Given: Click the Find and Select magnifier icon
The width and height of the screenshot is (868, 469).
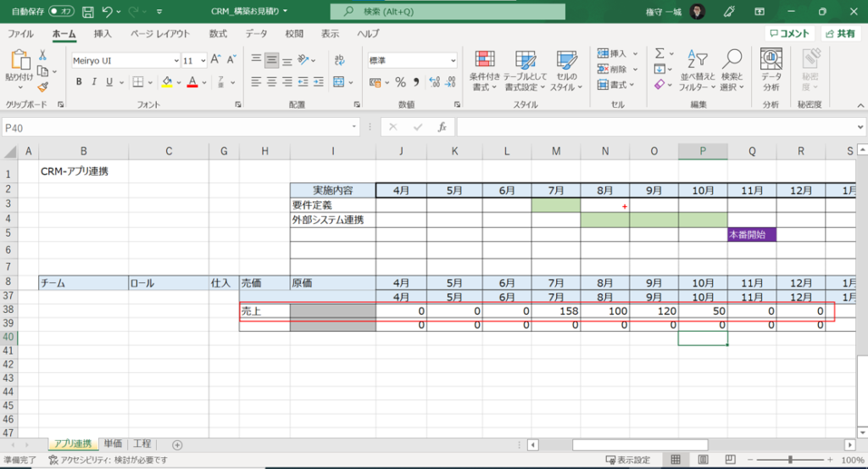Looking at the screenshot, I should click(x=732, y=59).
